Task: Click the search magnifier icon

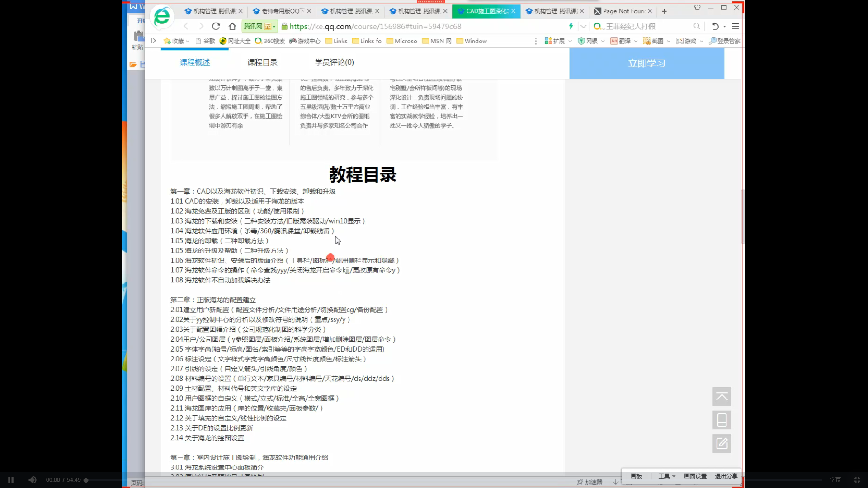Action: click(x=697, y=26)
